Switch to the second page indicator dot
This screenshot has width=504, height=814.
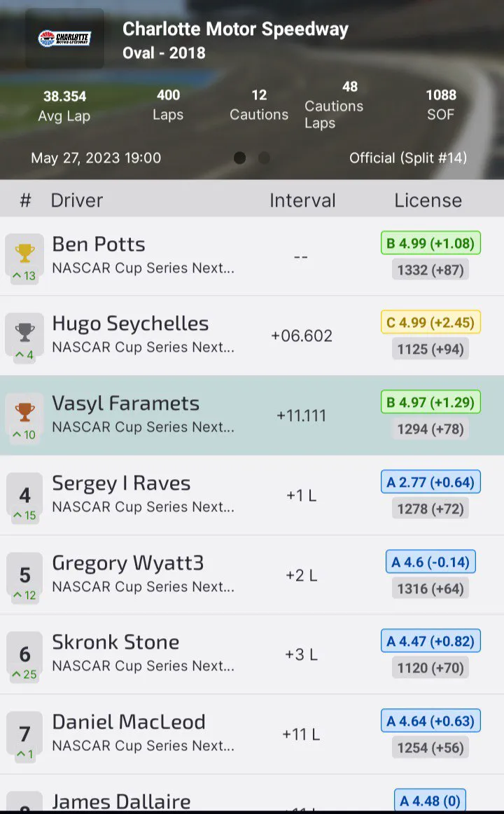[x=264, y=158]
